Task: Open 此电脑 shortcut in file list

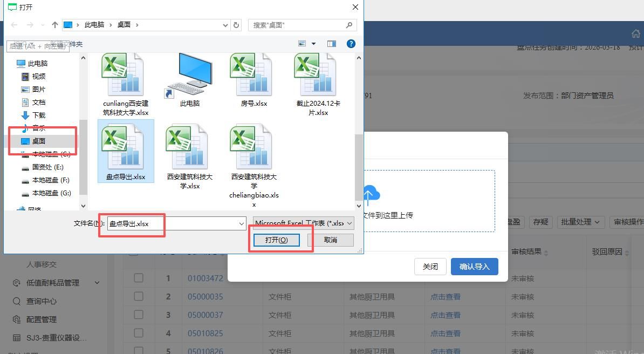Action: pos(189,78)
